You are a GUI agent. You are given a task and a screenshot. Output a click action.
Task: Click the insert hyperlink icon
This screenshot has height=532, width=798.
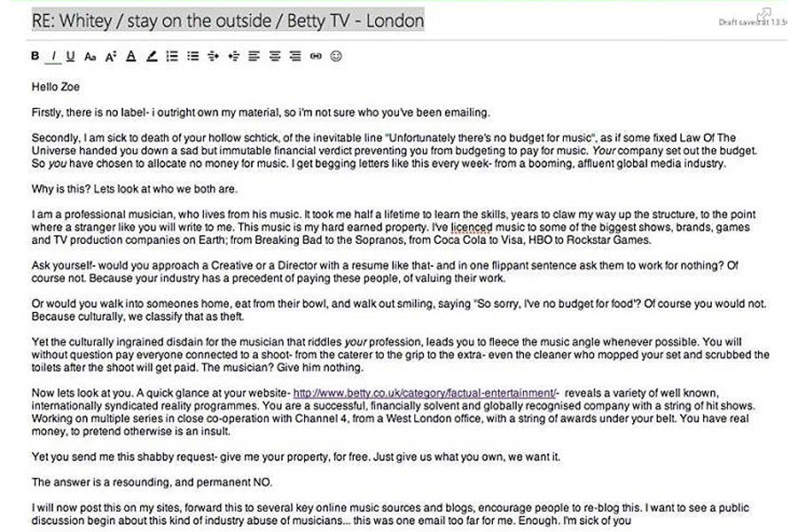pyautogui.click(x=316, y=56)
